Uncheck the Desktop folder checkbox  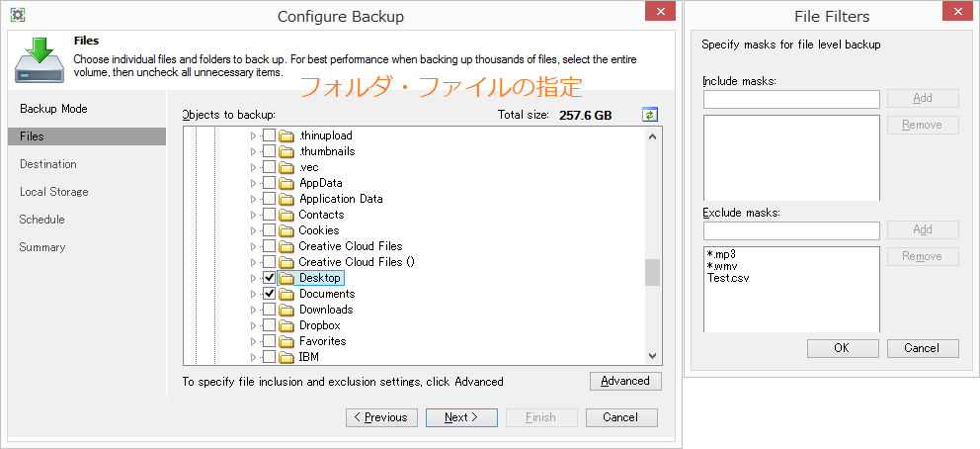pyautogui.click(x=269, y=278)
